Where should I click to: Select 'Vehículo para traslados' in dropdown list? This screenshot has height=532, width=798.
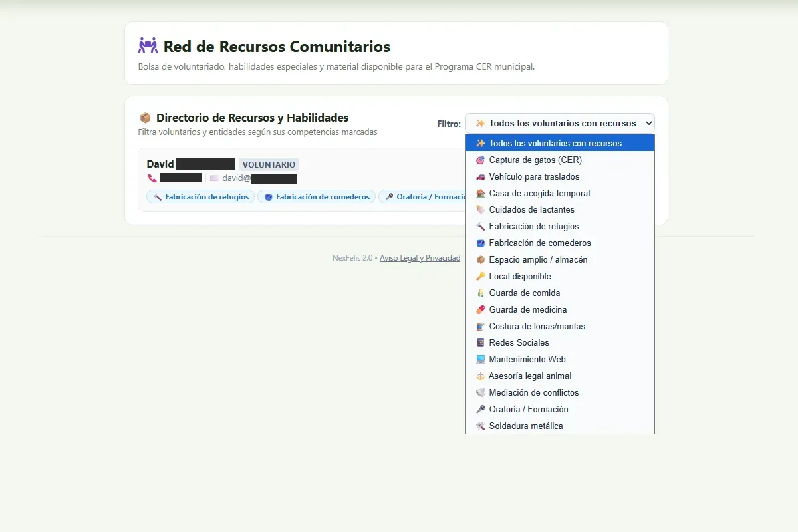(560, 176)
